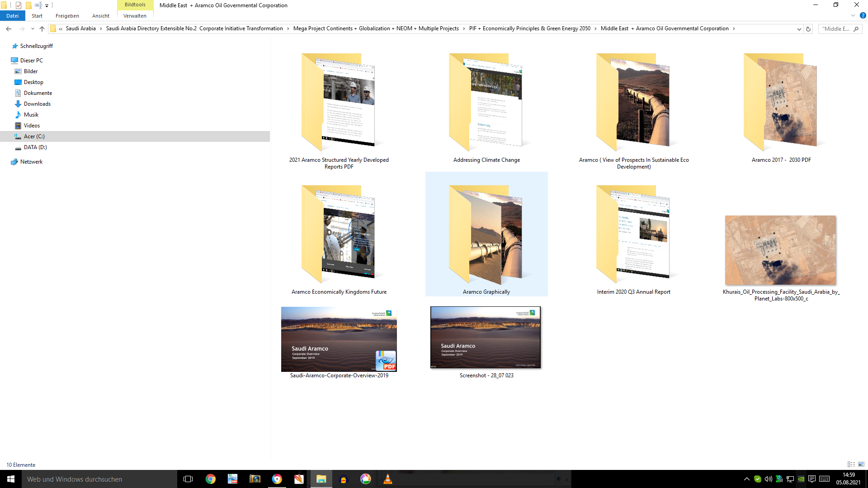This screenshot has height=488, width=868.
Task: Switch to the Freigeben ribbon tab
Action: pyautogui.click(x=67, y=16)
